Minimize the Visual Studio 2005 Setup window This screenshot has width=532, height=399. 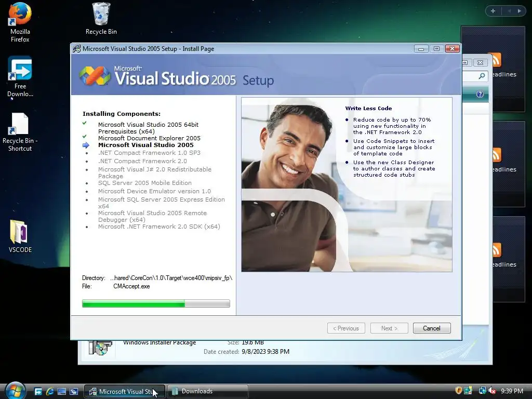point(421,49)
